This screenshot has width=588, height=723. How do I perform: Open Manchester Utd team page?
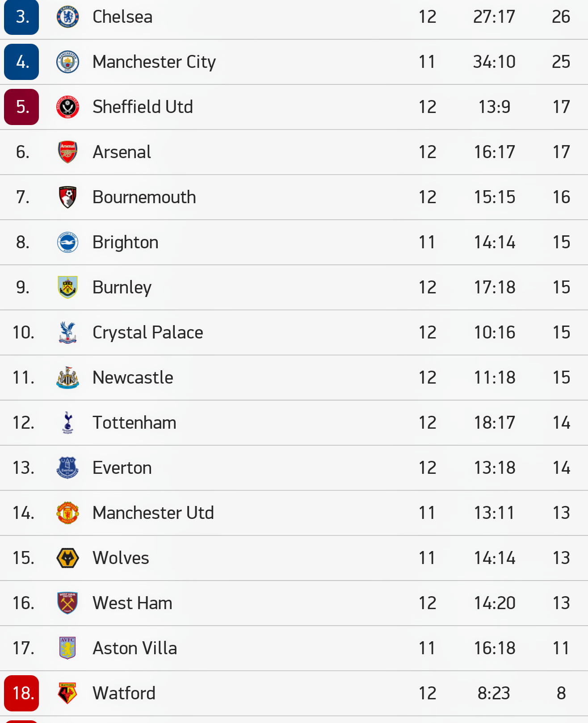[153, 513]
